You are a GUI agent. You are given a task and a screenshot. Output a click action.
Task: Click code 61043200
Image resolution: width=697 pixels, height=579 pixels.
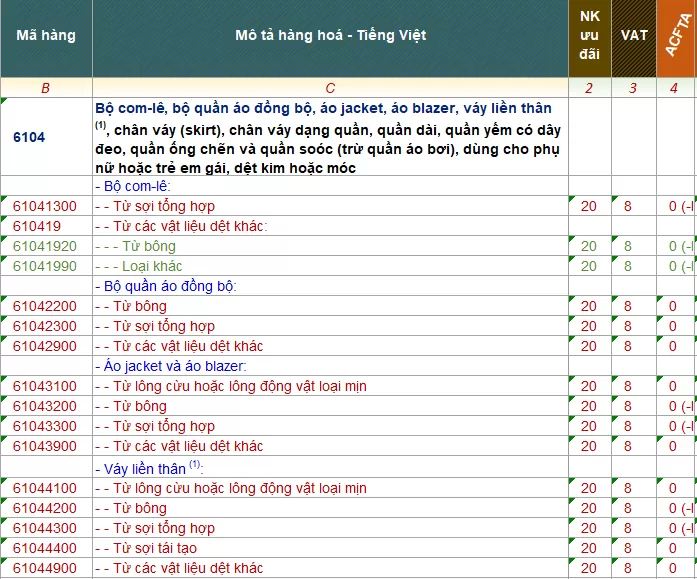tap(44, 406)
